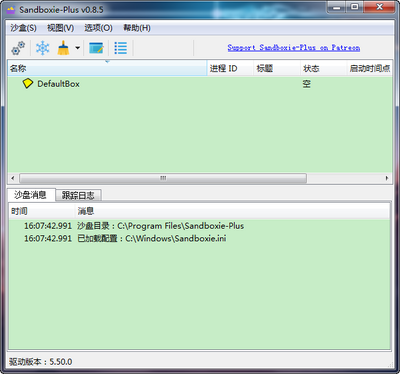Maximize the Sandboxie-Plus window
Image resolution: width=400 pixels, height=374 pixels.
click(x=355, y=7)
